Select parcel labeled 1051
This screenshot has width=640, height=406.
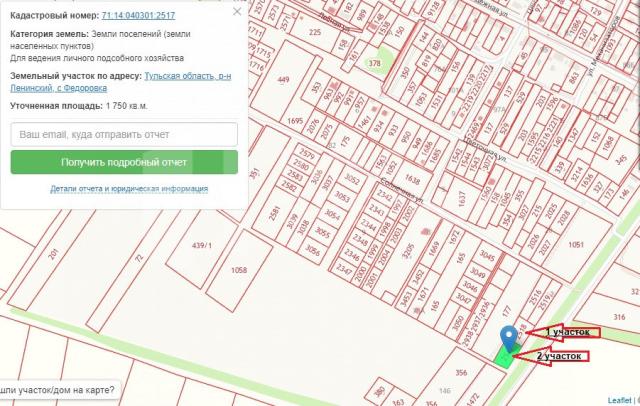576,244
